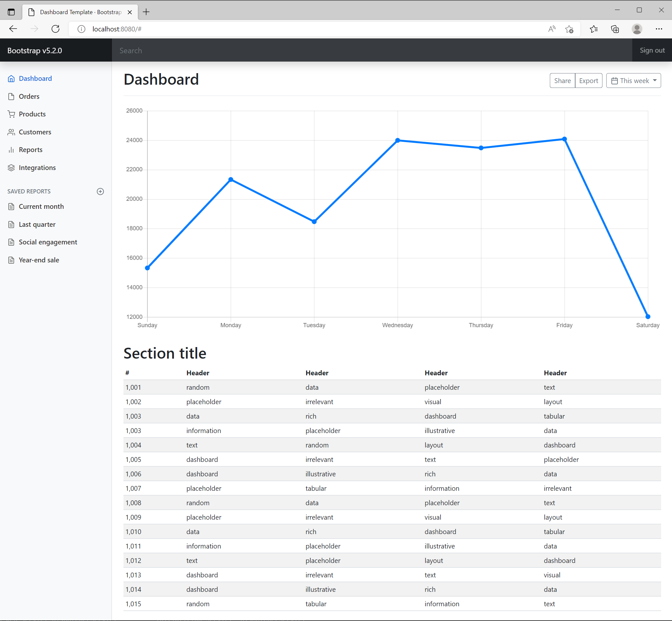This screenshot has width=672, height=621.
Task: Select the Last quarter saved report
Action: click(x=37, y=224)
